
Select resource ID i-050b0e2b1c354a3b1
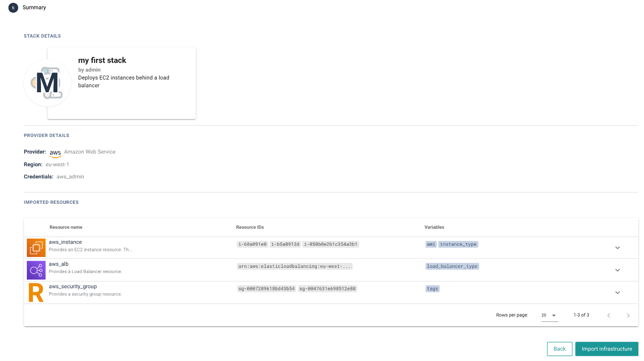330,244
